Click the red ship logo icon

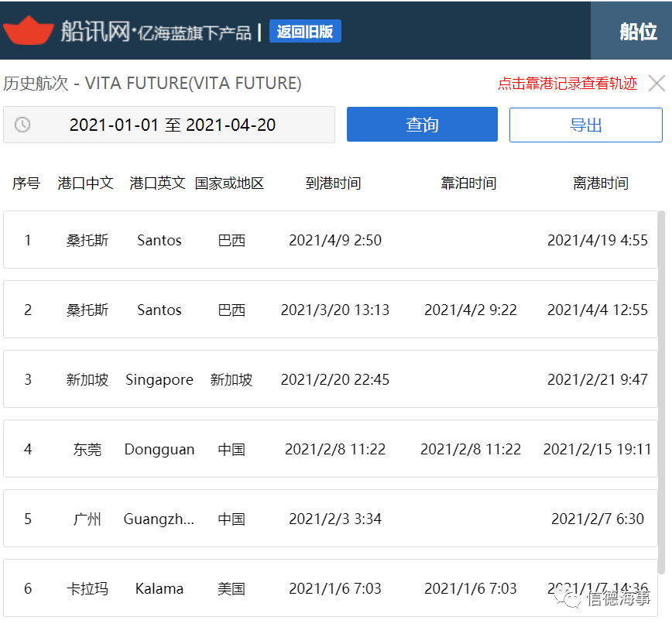(28, 30)
